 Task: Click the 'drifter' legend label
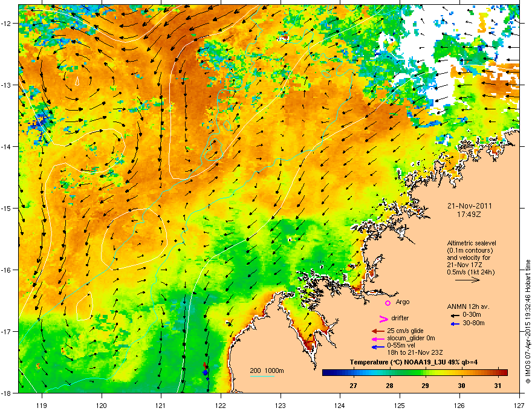point(400,318)
